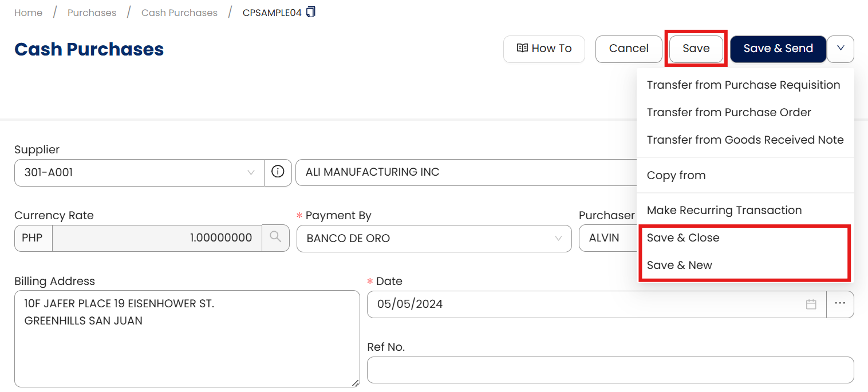Go to Purchases breadcrumb link
The width and height of the screenshot is (868, 392).
92,13
